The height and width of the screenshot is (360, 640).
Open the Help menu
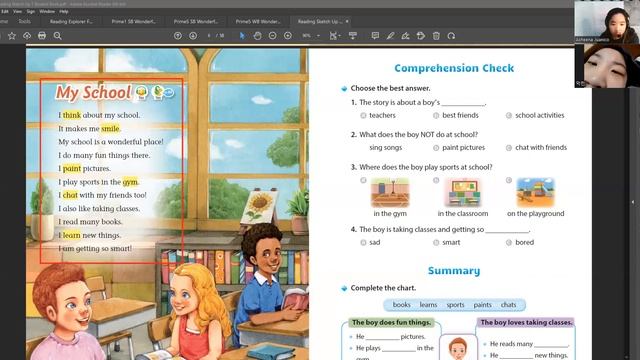64,11
